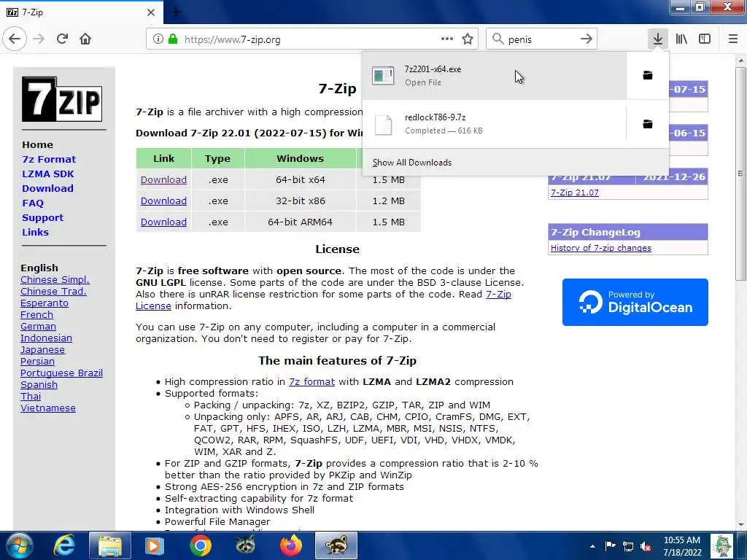
Task: Switch language to French
Action: [x=36, y=315]
